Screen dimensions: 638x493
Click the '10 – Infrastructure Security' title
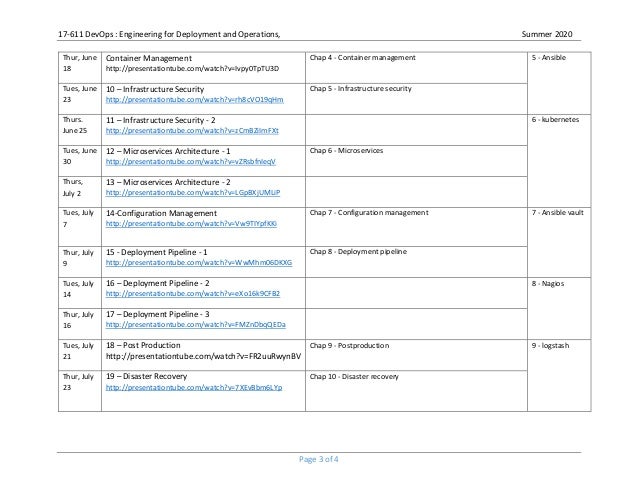[155, 89]
